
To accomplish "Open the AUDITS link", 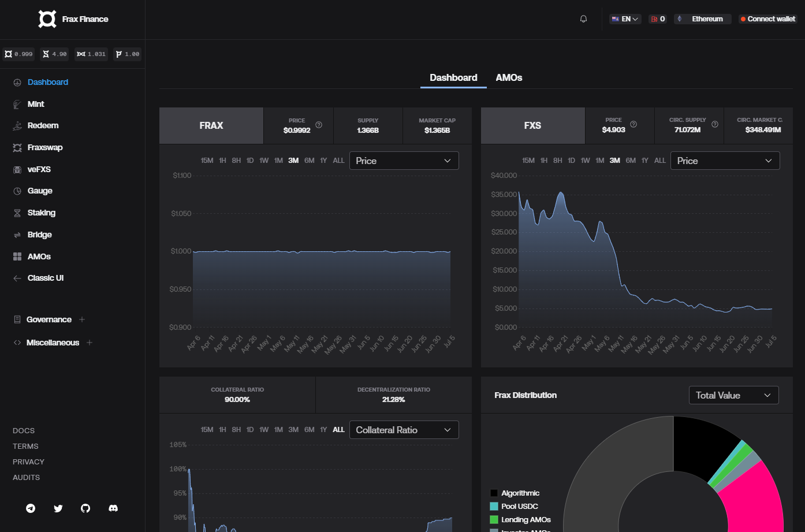I will click(x=27, y=478).
